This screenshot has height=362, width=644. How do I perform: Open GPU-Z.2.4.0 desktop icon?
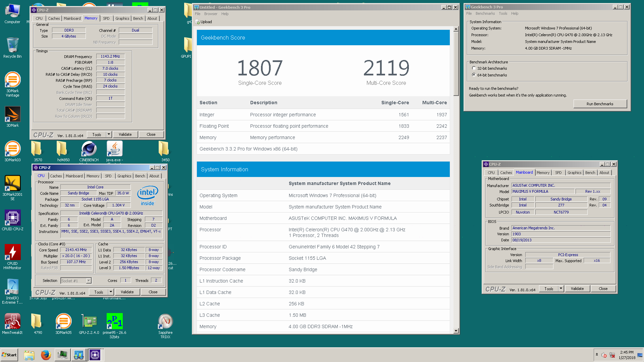click(89, 324)
